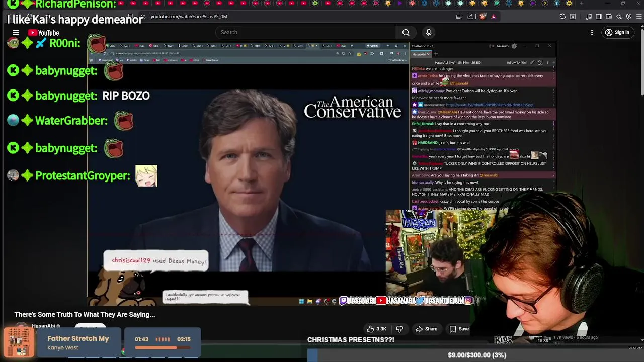
Task: Focus the YouTube Search input field
Action: [305, 33]
